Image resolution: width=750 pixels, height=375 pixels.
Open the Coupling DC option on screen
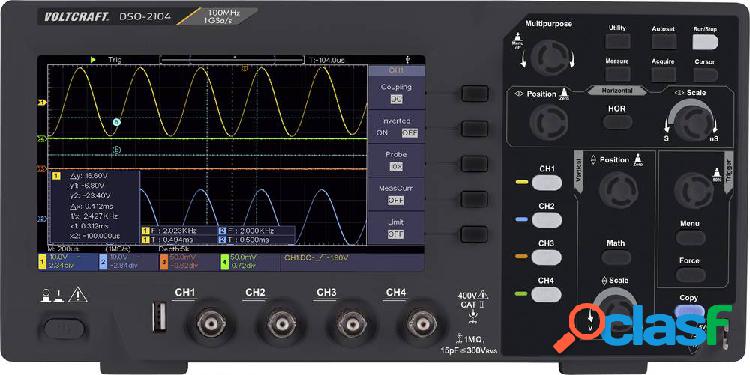(x=396, y=99)
